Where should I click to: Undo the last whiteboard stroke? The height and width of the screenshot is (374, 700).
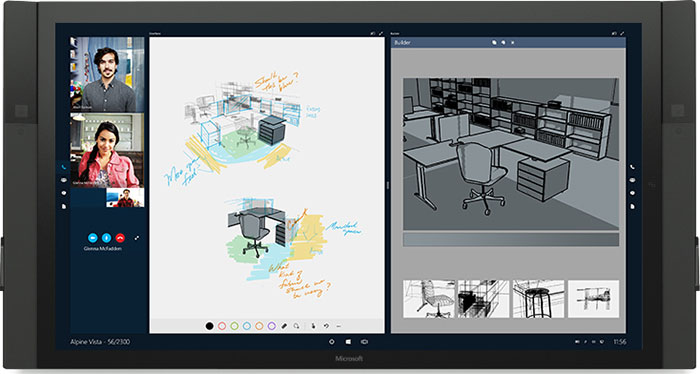point(326,326)
